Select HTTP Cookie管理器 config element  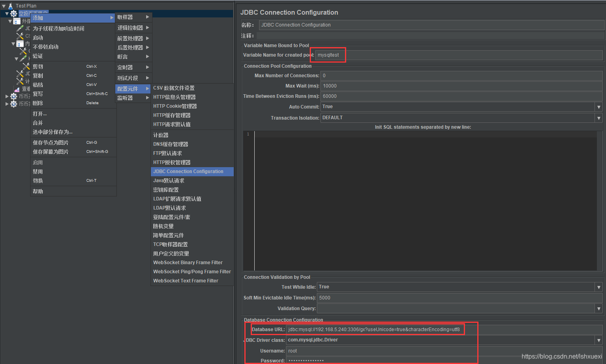point(192,106)
